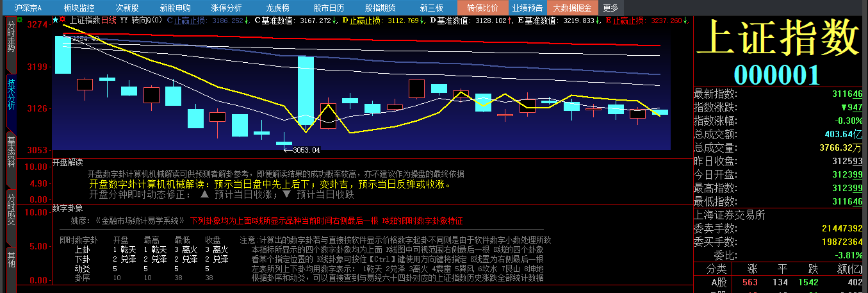Click 总成交额 value 403.64亿
This screenshot has height=293, width=868.
coord(842,134)
